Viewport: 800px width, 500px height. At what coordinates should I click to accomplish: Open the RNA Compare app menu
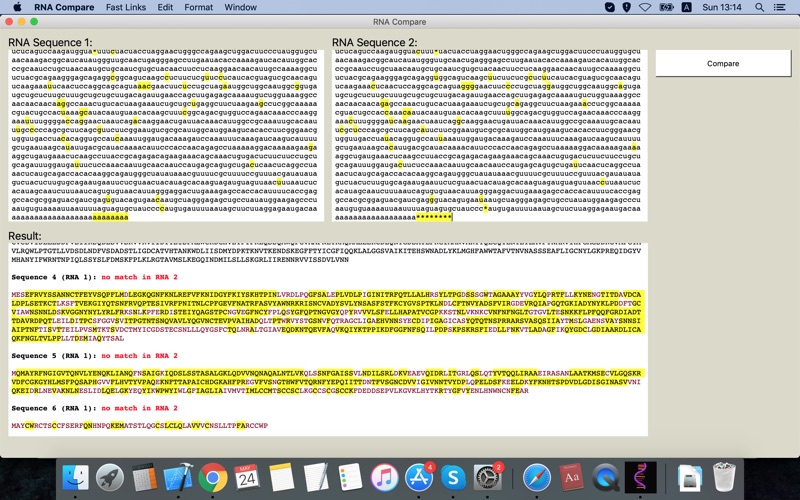click(x=64, y=7)
